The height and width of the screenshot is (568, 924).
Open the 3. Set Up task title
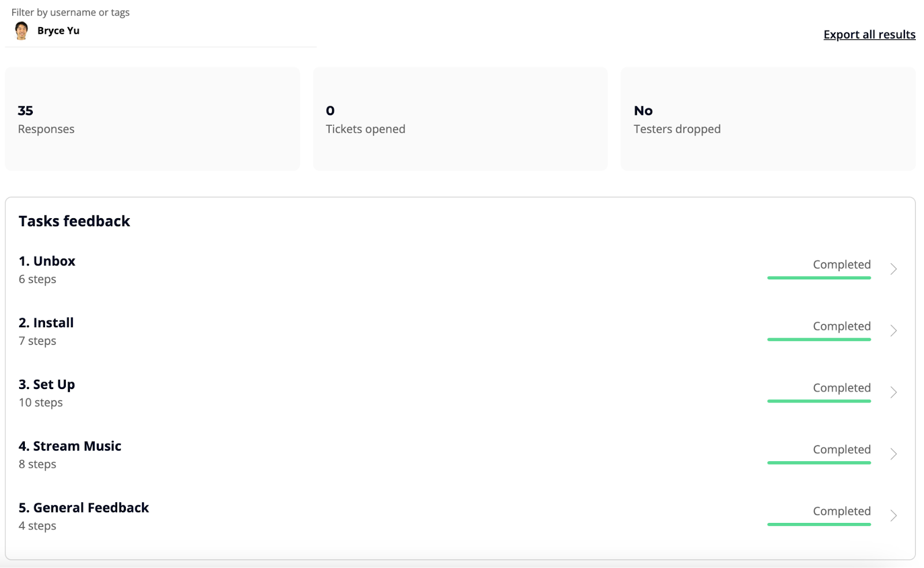[47, 384]
